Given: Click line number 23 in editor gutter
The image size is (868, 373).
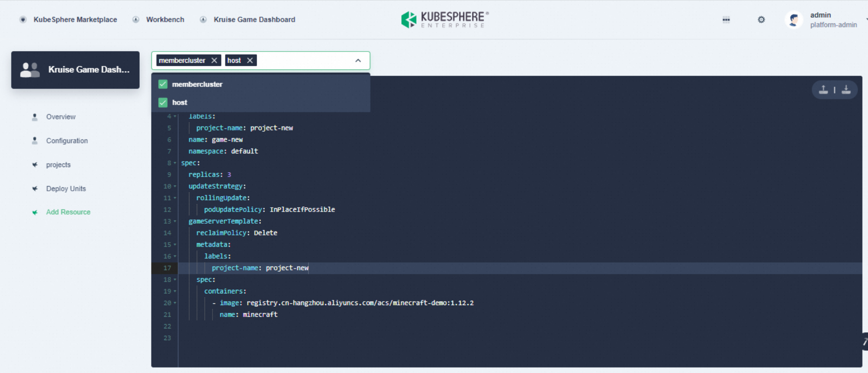Looking at the screenshot, I should [167, 338].
